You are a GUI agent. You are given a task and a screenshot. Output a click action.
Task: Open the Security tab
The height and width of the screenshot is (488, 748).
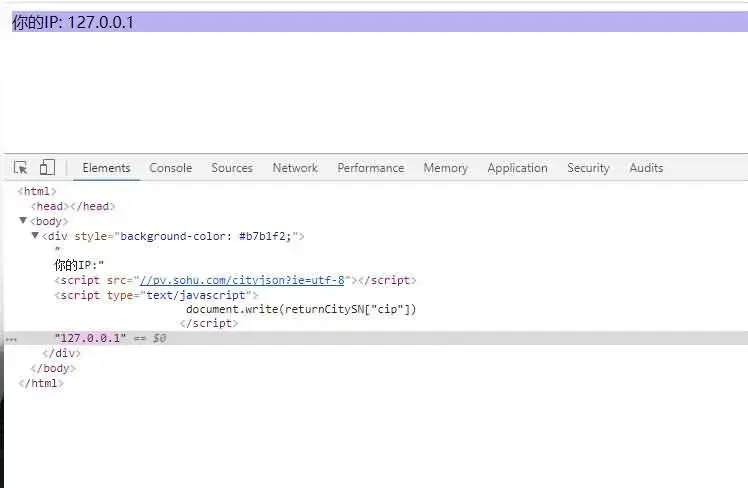point(588,168)
